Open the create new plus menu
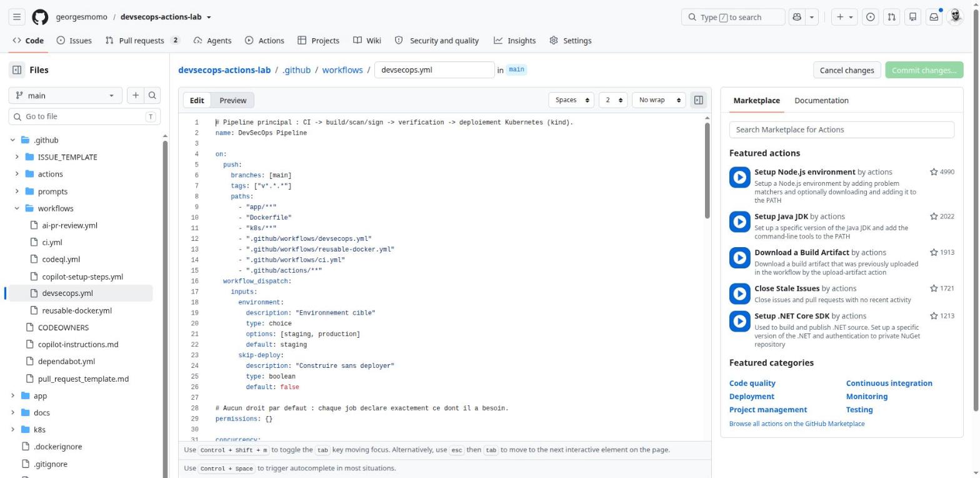The width and height of the screenshot is (980, 478). [x=845, y=17]
